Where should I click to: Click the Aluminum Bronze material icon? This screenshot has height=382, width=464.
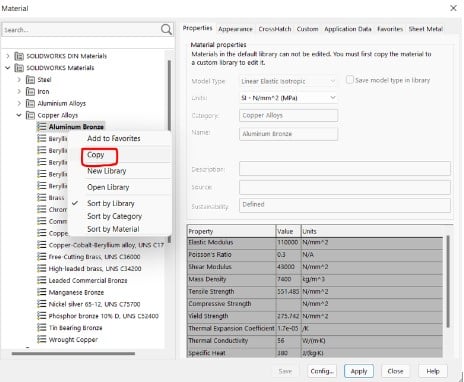pyautogui.click(x=42, y=127)
